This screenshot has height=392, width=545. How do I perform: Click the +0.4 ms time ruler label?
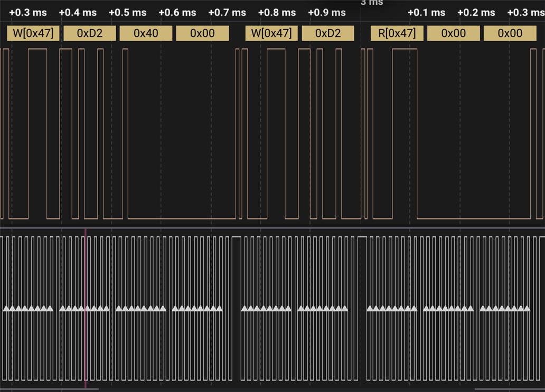tap(78, 13)
